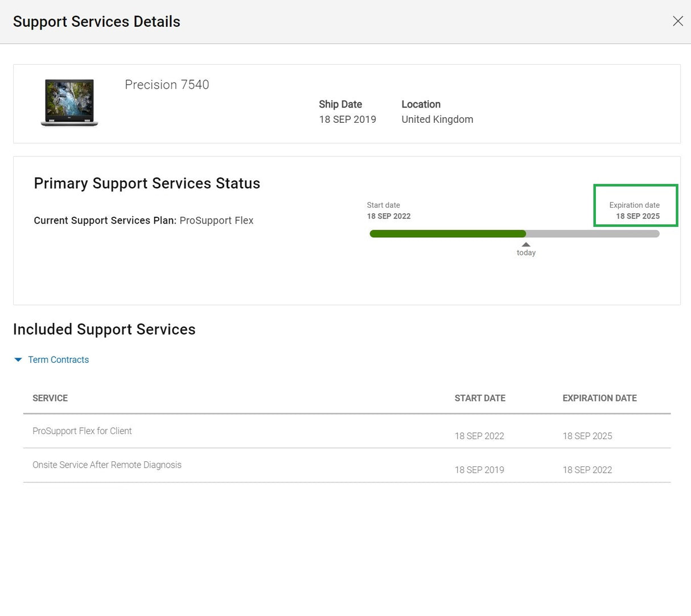Click the Primary Support Services Status heading

click(147, 183)
